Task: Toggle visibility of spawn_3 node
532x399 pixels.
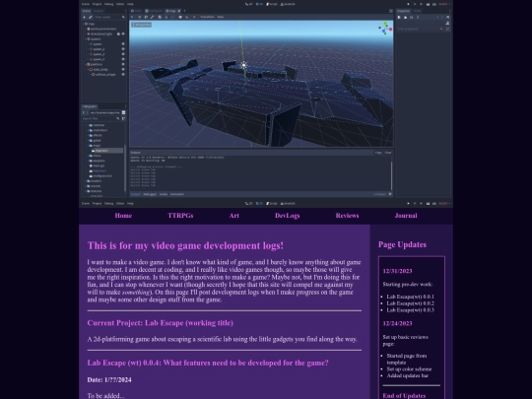Action: tap(123, 54)
